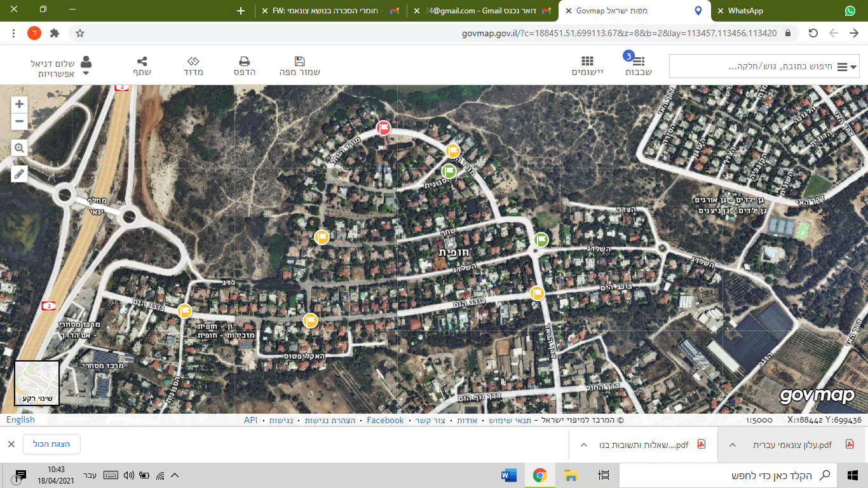Viewport: 868px width, 488px height.
Task: Click the הצגת הכול show all button
Action: point(51,444)
